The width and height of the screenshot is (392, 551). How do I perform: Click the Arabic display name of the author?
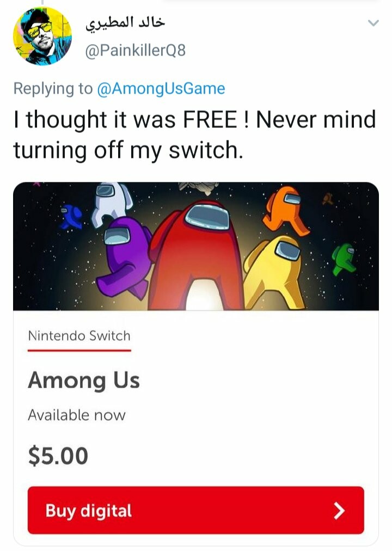click(x=125, y=23)
